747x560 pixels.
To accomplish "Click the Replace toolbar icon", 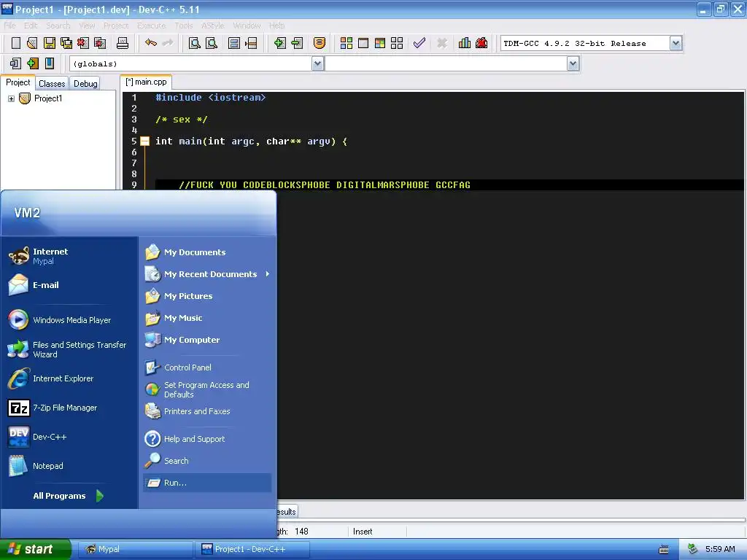I will [211, 43].
